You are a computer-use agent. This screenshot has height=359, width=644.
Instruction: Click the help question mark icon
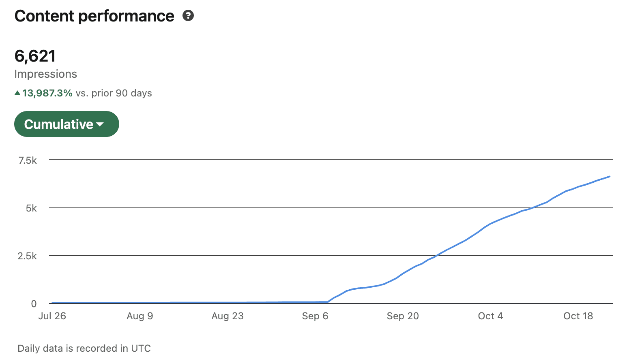188,16
